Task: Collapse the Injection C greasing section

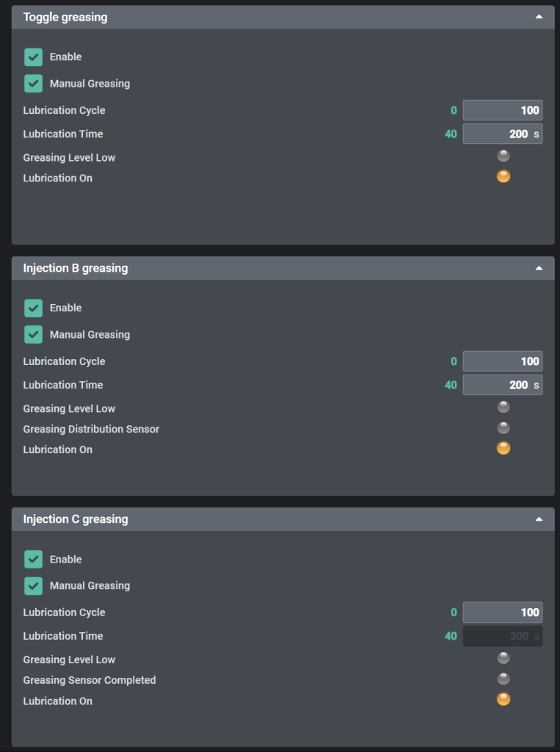Action: click(x=539, y=519)
